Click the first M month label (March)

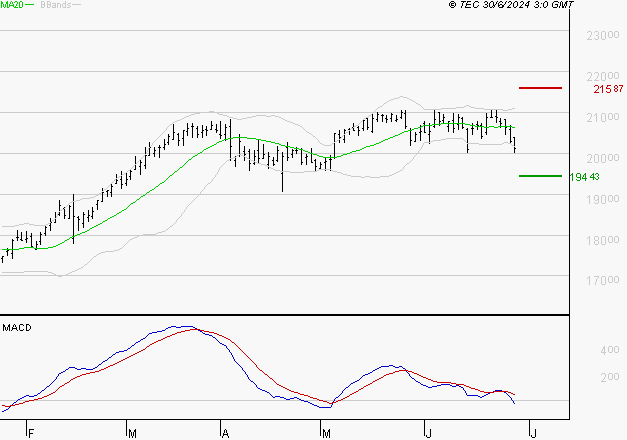[132, 434]
